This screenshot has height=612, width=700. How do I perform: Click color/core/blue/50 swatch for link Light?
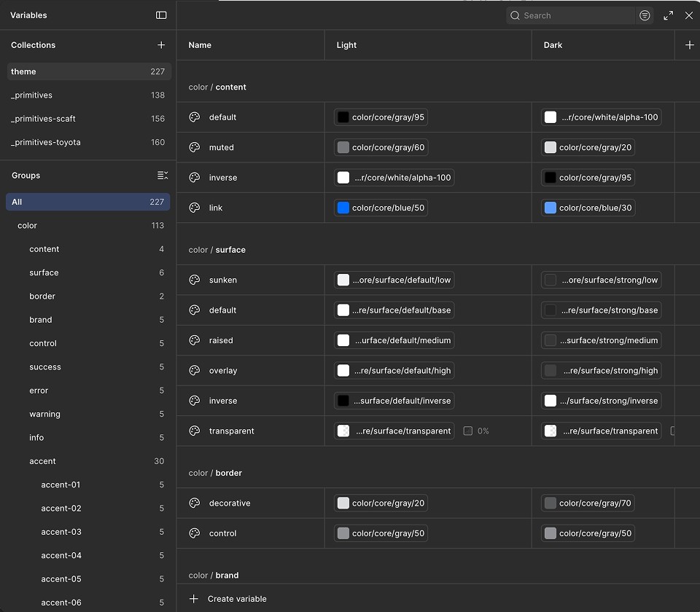(x=343, y=208)
